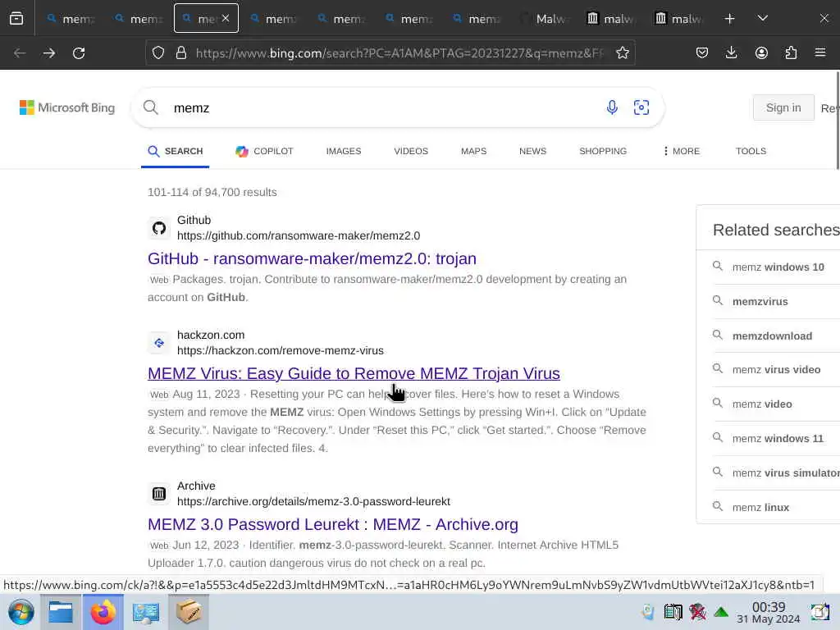
Task: Open a new tab with plus
Action: click(x=729, y=19)
